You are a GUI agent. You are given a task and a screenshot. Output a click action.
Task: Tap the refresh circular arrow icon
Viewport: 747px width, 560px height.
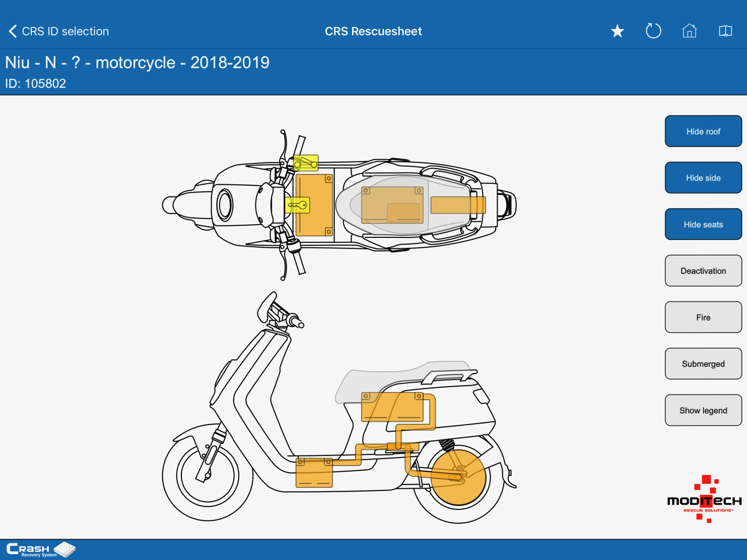pyautogui.click(x=653, y=31)
